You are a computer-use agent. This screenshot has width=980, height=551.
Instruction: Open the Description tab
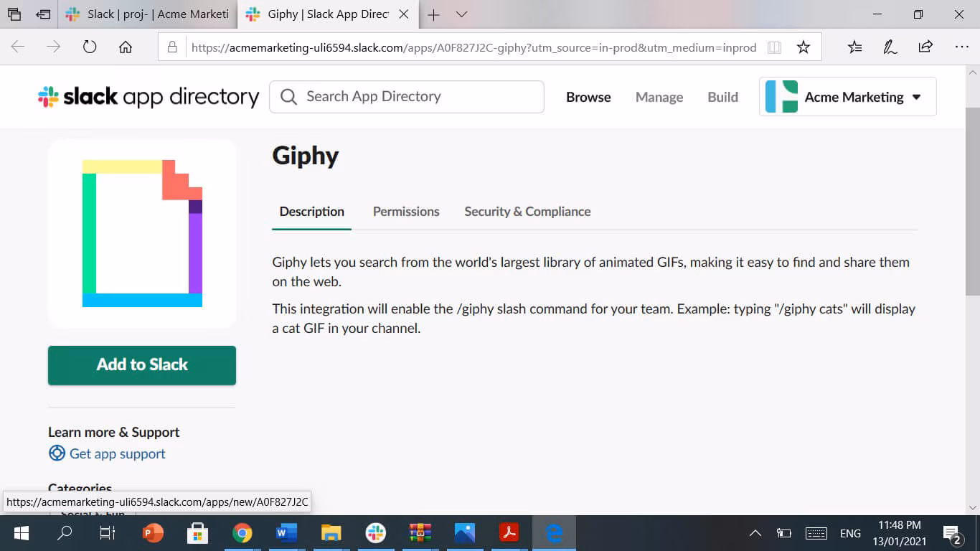tap(312, 212)
